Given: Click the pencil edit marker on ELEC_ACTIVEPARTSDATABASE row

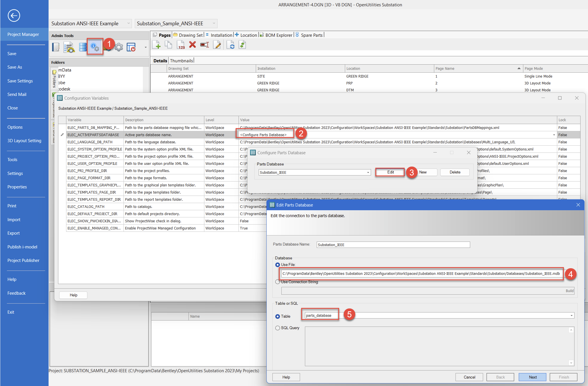Looking at the screenshot, I should click(x=62, y=135).
